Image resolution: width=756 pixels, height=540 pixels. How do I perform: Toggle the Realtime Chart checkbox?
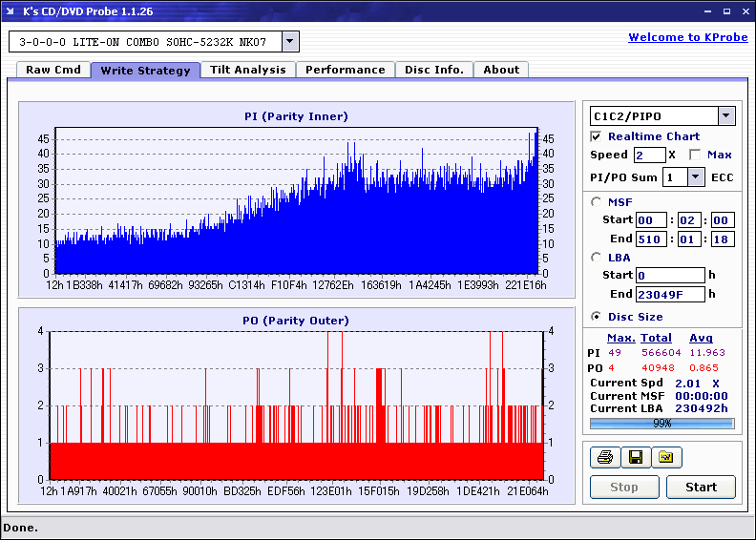597,136
